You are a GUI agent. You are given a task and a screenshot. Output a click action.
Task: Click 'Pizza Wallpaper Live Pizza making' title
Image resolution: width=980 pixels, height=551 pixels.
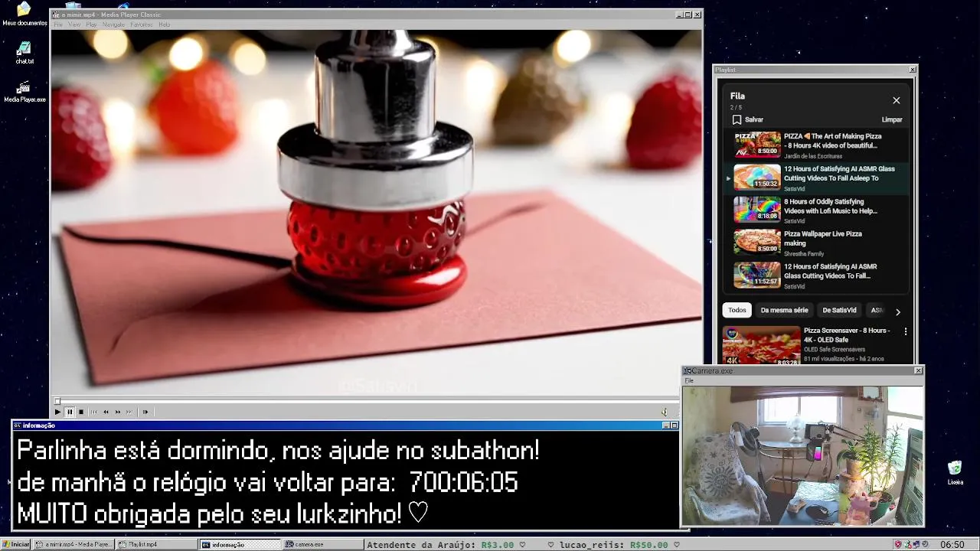[x=822, y=239]
